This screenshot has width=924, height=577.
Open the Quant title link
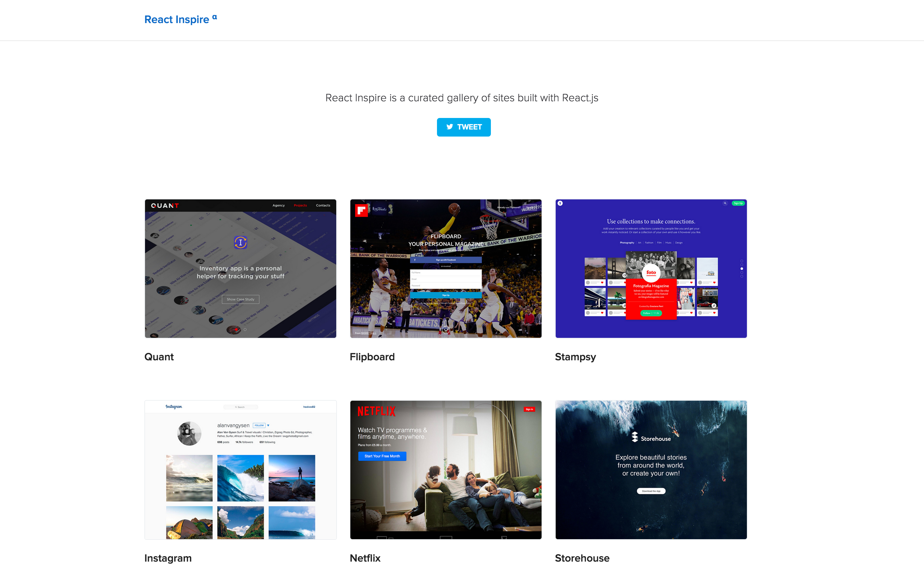[159, 357]
